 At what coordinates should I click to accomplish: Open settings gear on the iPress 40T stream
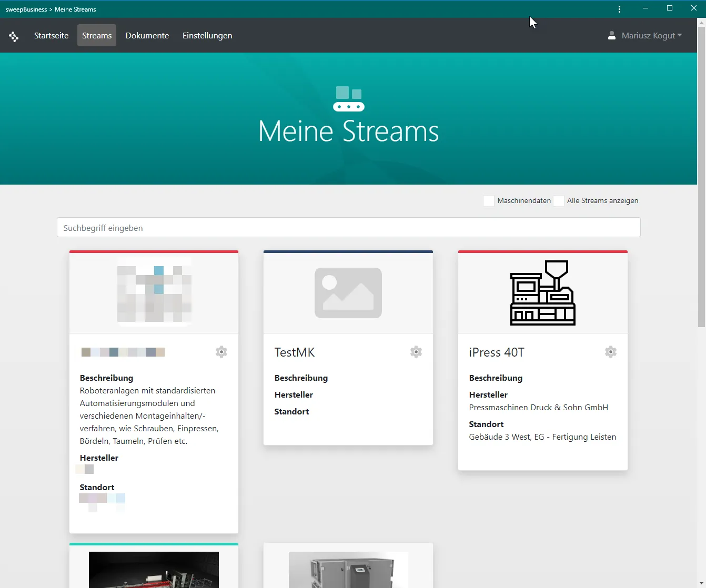tap(610, 352)
